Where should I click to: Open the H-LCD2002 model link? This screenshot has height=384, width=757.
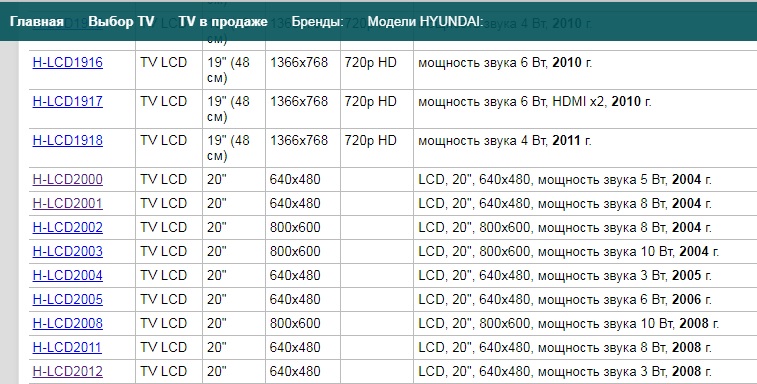[x=68, y=228]
